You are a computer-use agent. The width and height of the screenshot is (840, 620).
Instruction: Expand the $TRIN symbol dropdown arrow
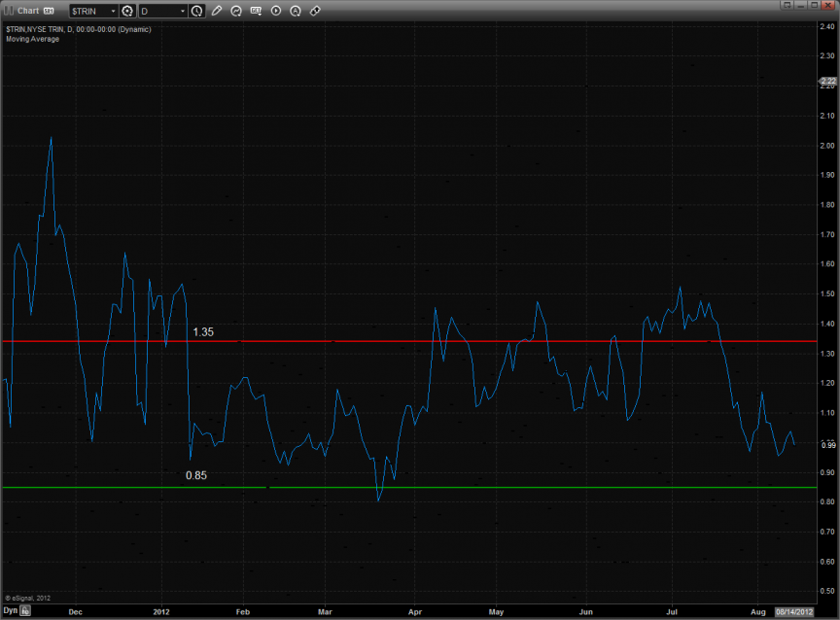(113, 11)
